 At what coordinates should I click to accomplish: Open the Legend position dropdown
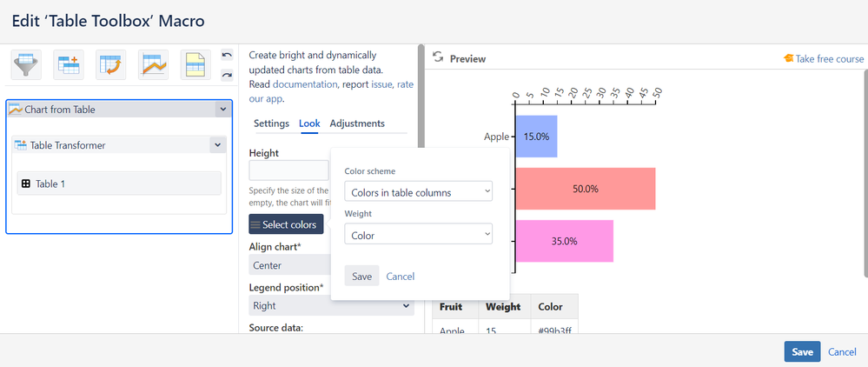tap(332, 305)
